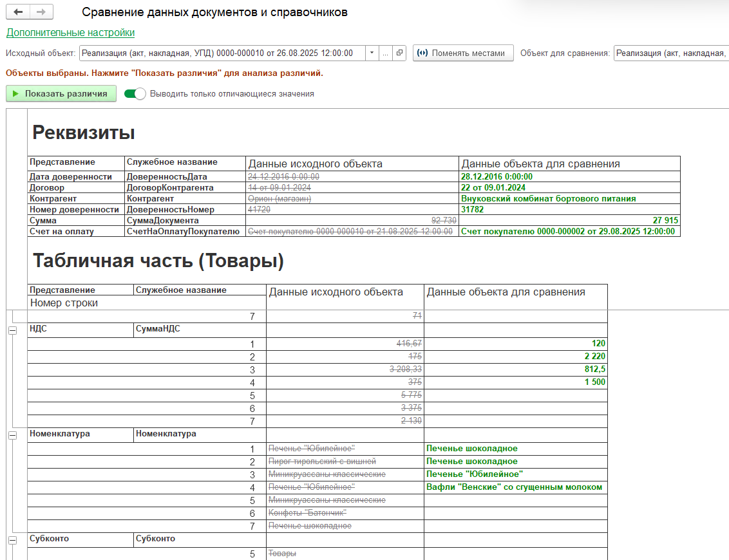729x560 pixels.
Task: Click the ellipsis select button for source object
Action: click(x=385, y=53)
